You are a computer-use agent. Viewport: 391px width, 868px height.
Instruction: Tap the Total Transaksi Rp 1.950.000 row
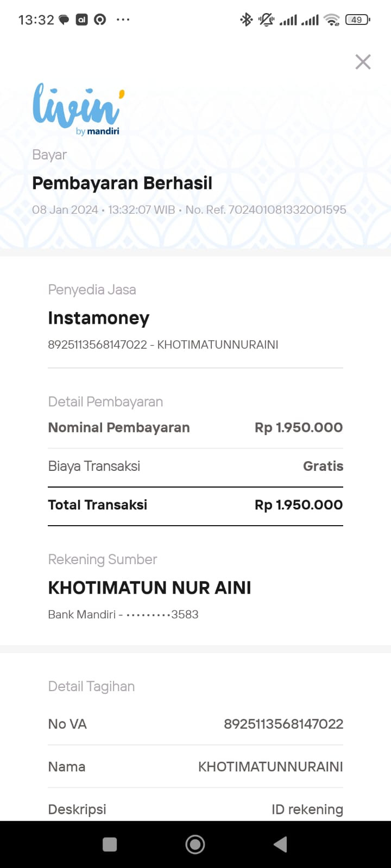click(x=195, y=505)
